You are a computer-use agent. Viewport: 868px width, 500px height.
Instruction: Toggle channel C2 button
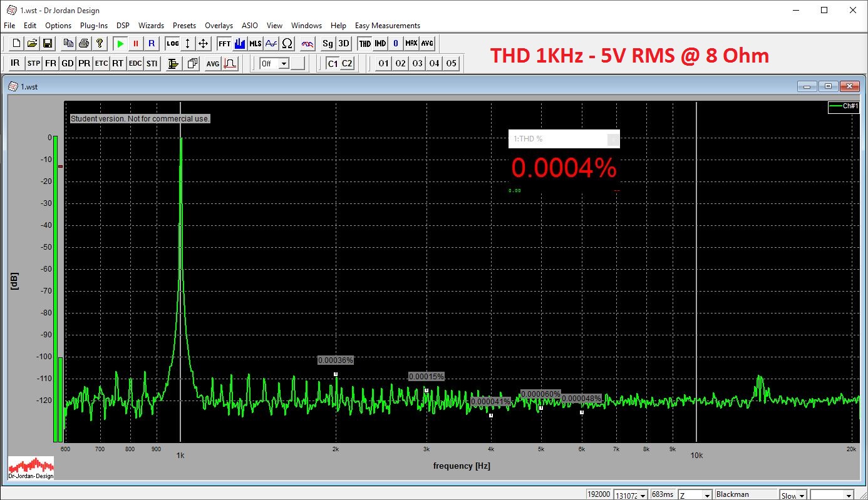coord(347,64)
